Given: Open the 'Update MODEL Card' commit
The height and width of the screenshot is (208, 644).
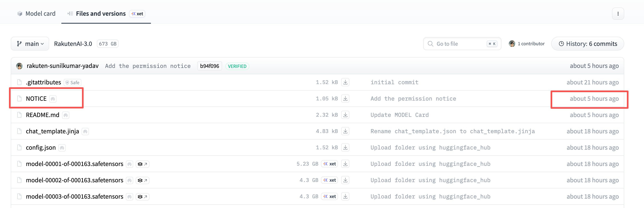Looking at the screenshot, I should 399,115.
